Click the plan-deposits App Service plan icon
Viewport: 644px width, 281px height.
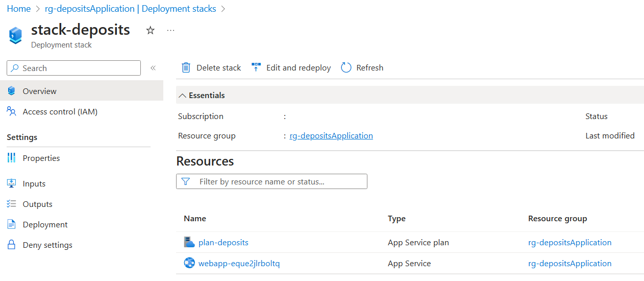[x=189, y=242]
